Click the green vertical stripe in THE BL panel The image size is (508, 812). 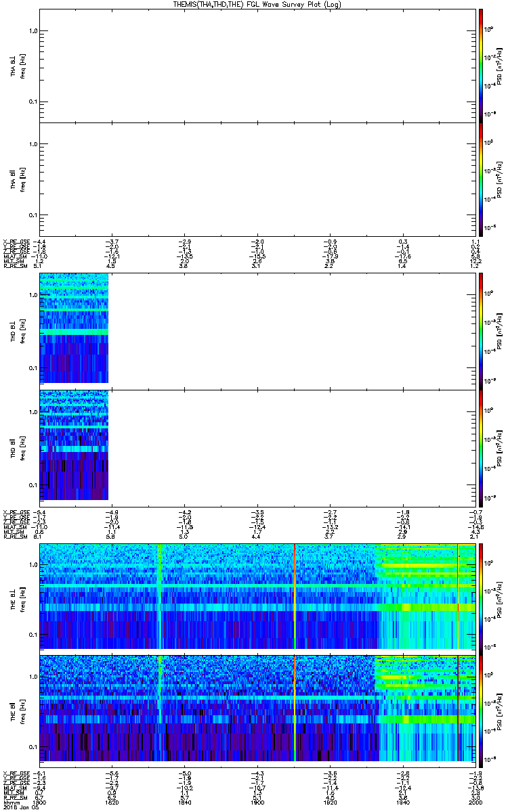point(160,597)
